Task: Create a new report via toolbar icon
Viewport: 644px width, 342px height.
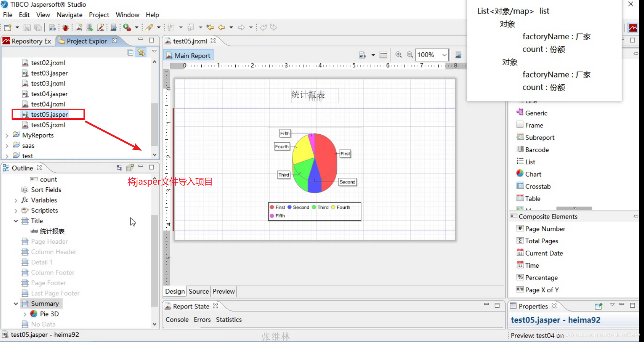Action: coord(79,28)
